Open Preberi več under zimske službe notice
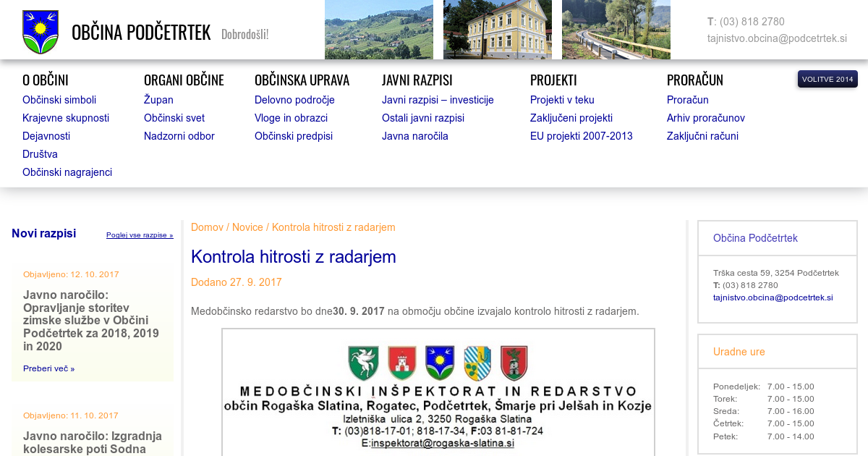This screenshot has height=456, width=868. [x=48, y=368]
